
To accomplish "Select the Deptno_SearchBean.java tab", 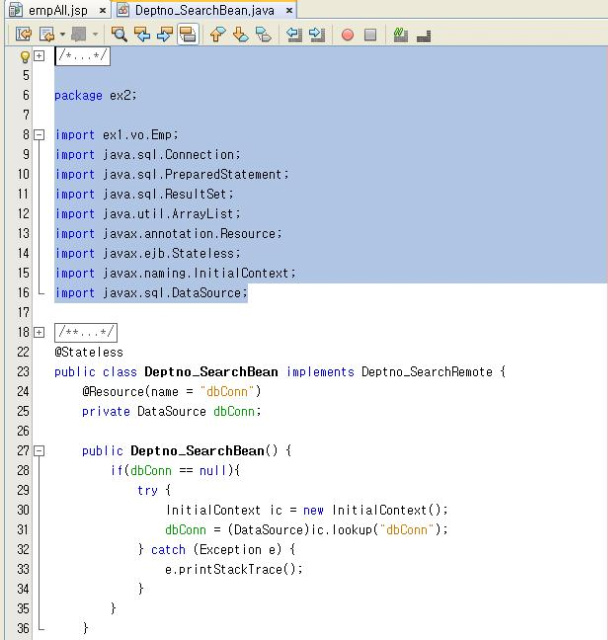I will (x=204, y=10).
